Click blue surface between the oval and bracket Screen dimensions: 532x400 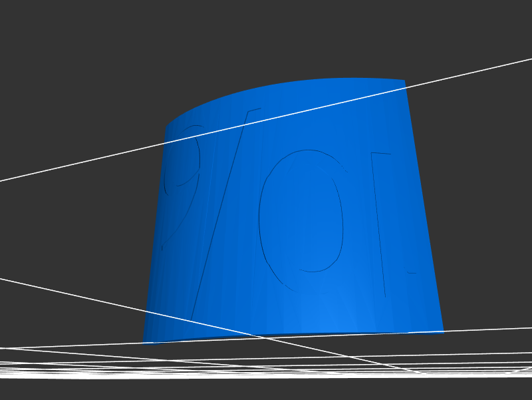click(359, 220)
